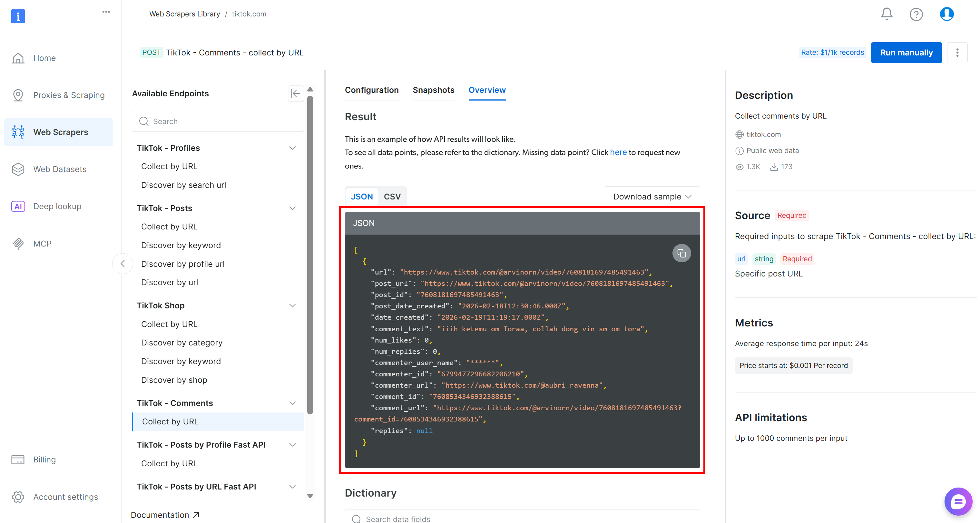
Task: Open the scraper options three-dot menu
Action: tap(957, 53)
